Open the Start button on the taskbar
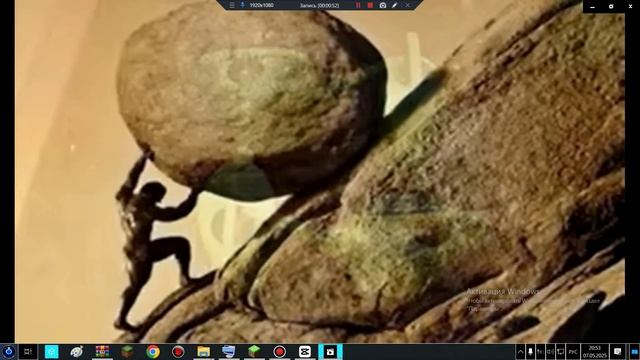Viewport: 640px width, 360px height. pyautogui.click(x=9, y=351)
